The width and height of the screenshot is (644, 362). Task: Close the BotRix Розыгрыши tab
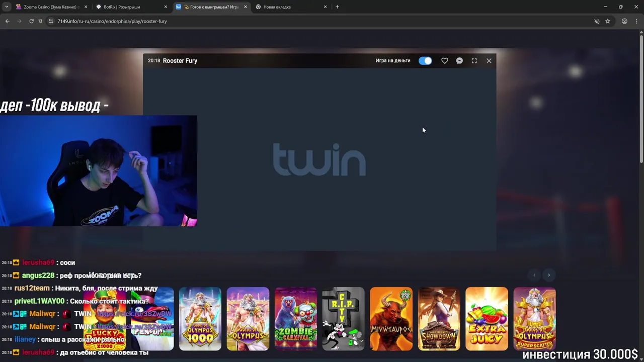click(x=166, y=7)
